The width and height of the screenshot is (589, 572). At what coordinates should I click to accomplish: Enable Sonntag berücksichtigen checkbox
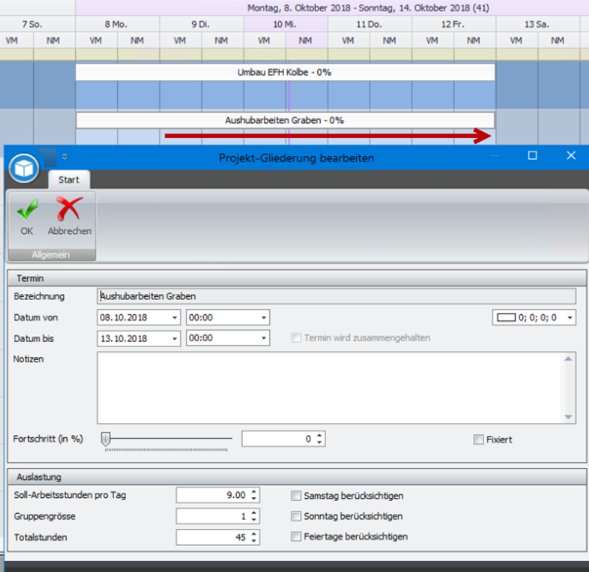click(296, 516)
